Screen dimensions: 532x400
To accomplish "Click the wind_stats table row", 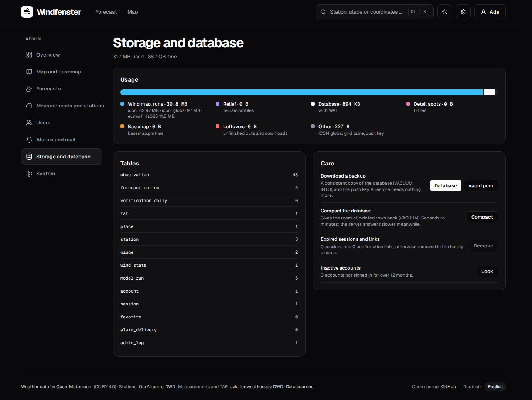I will click(209, 265).
